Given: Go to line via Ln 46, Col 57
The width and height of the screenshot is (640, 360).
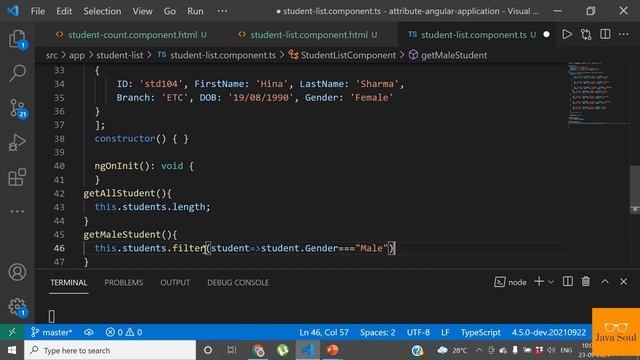Looking at the screenshot, I should 324,332.
